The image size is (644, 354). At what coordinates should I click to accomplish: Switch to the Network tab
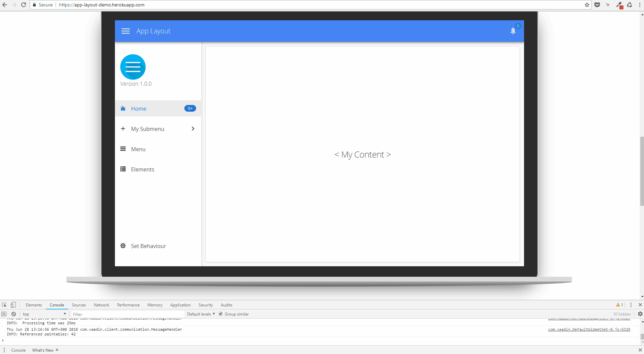point(101,305)
